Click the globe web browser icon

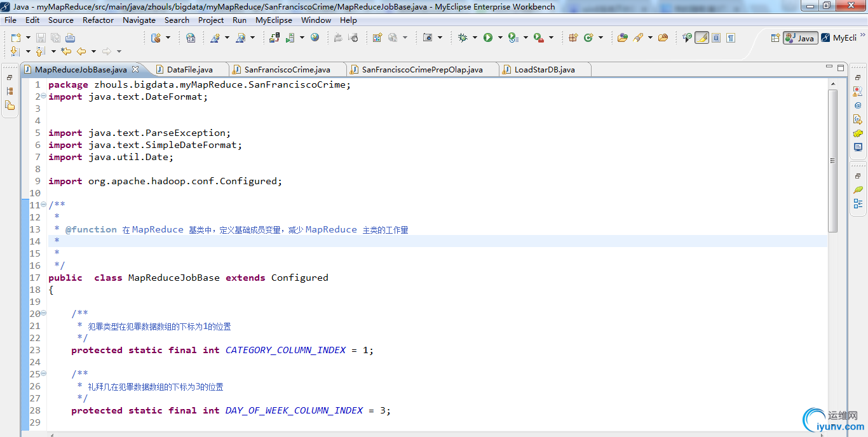[x=315, y=38]
